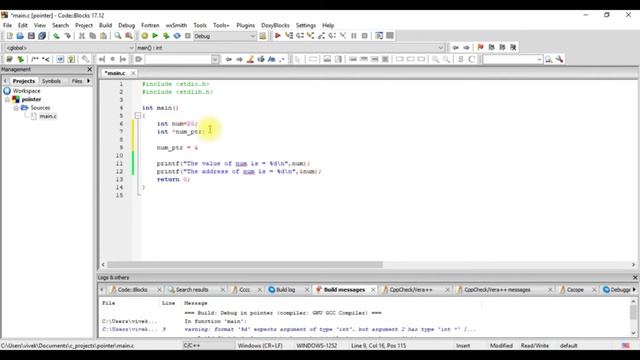Stop the debugger
This screenshot has height=360, width=640.
364,36
